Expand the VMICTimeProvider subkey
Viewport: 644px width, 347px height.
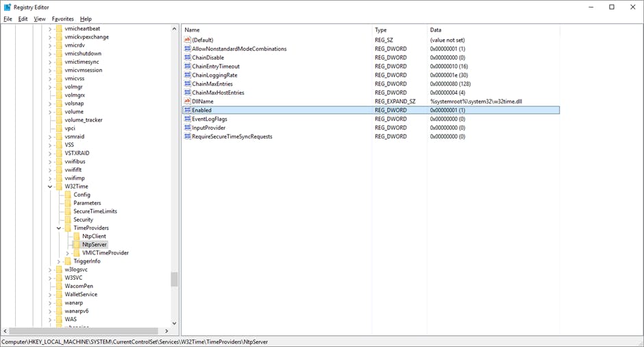point(67,253)
